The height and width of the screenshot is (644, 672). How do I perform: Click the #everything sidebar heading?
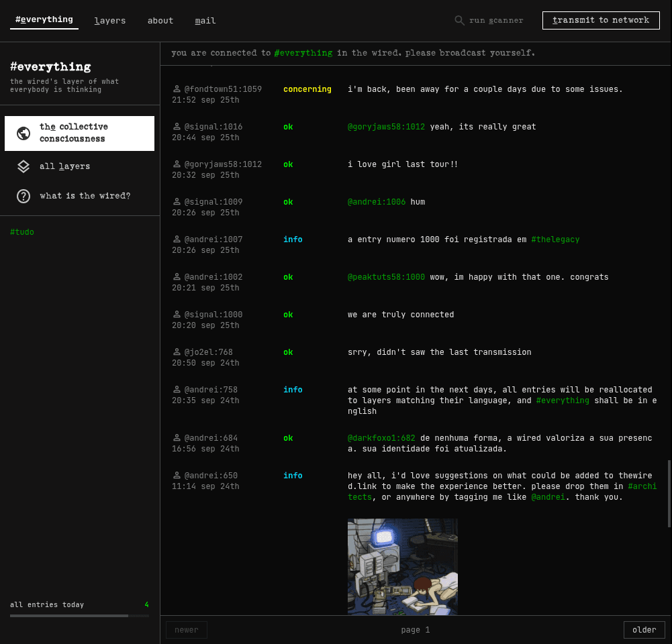coord(50,67)
